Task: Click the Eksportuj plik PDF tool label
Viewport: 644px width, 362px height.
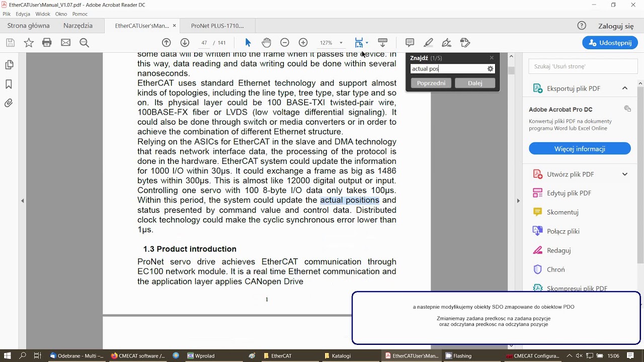Action: [x=574, y=88]
